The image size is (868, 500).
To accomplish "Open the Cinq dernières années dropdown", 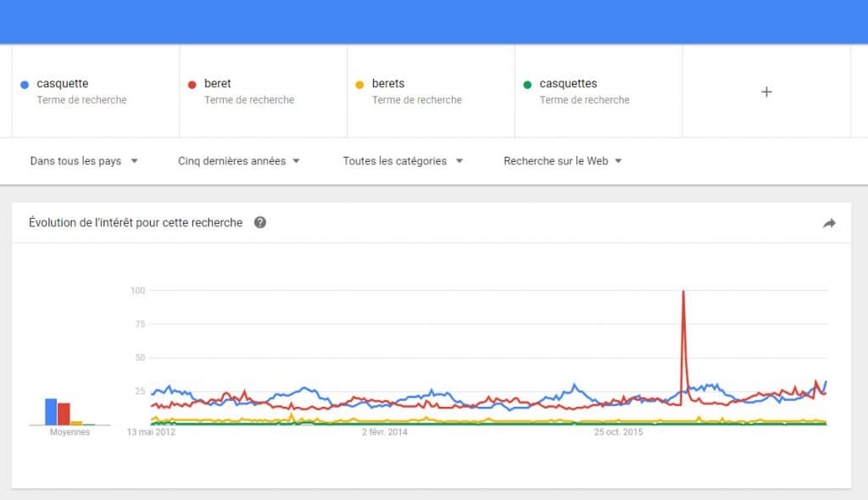I will [238, 161].
